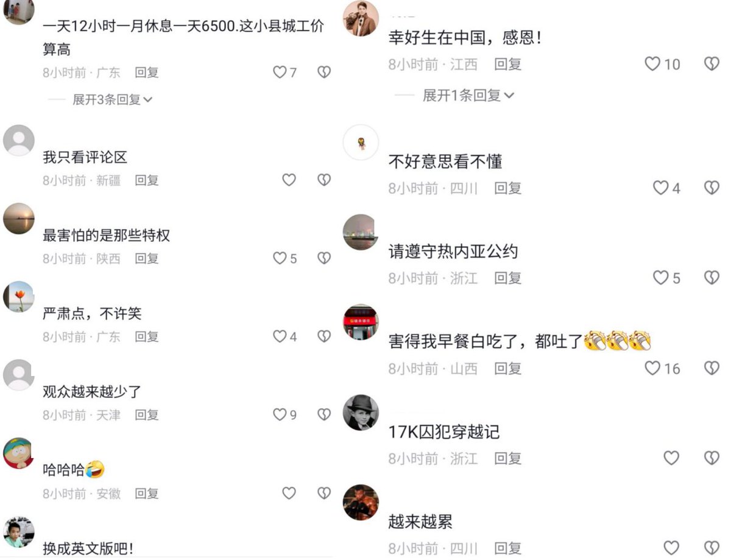Like the 哈哈哈 comment

tap(289, 493)
